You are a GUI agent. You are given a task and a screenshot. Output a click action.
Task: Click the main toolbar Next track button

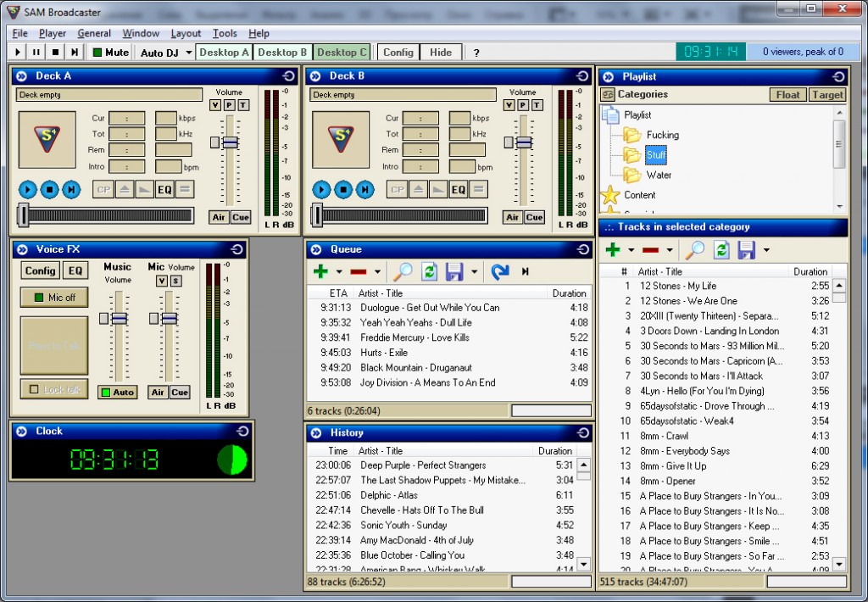click(x=75, y=52)
